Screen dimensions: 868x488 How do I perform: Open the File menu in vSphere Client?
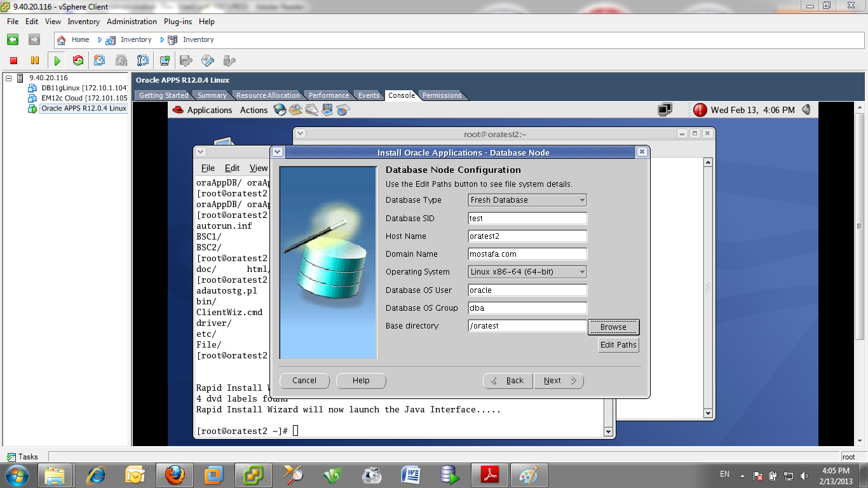13,22
